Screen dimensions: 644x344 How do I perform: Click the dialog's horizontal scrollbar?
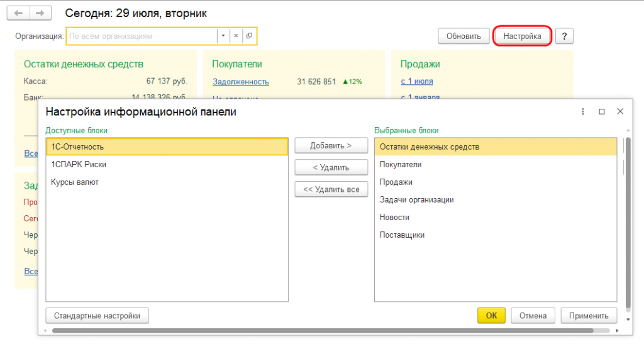(x=323, y=330)
